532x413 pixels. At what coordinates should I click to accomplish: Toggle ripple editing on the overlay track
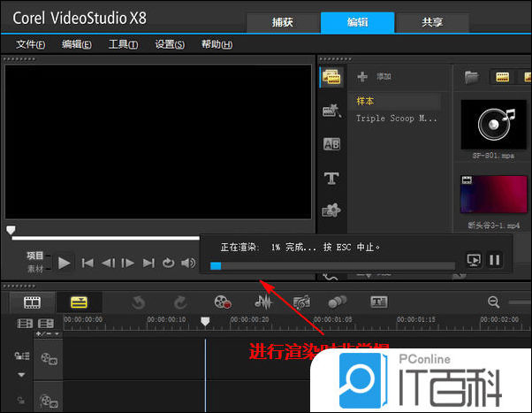[21, 401]
